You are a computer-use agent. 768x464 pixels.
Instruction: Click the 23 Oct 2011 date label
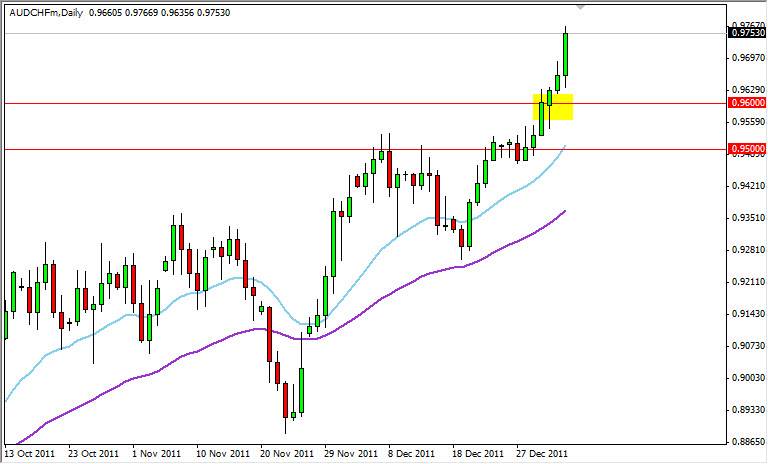tap(95, 451)
